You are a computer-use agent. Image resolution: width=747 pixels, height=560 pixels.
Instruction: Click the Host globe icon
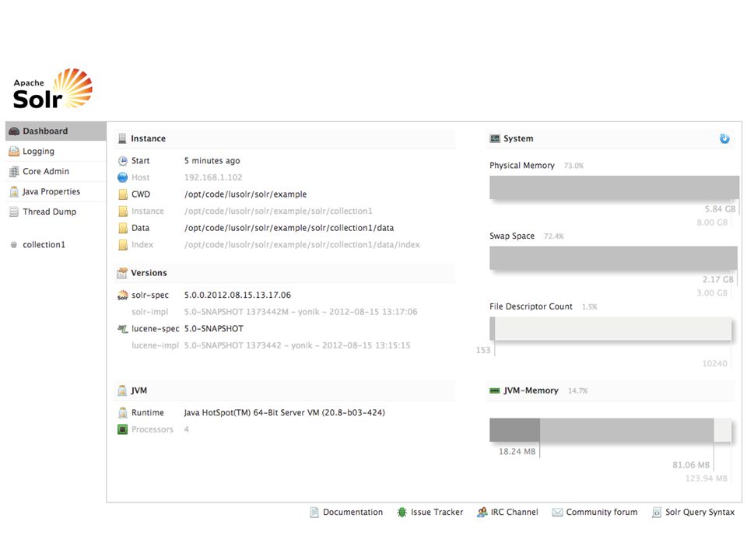pos(122,177)
